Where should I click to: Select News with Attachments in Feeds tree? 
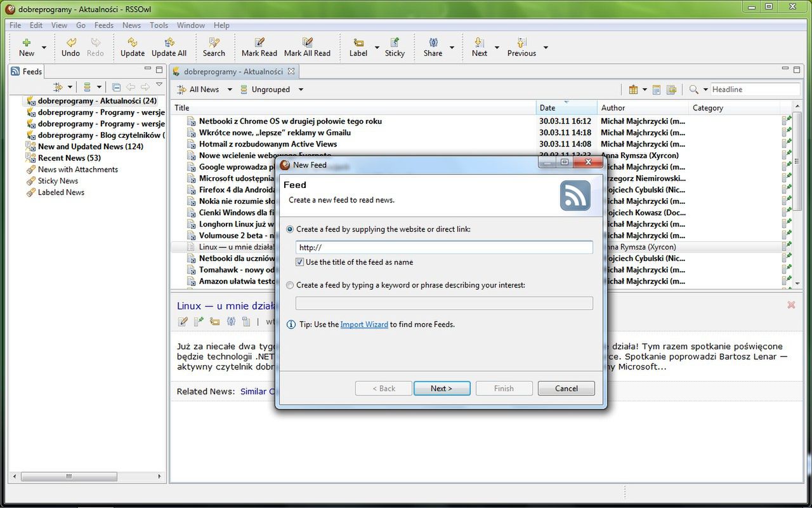(x=78, y=170)
